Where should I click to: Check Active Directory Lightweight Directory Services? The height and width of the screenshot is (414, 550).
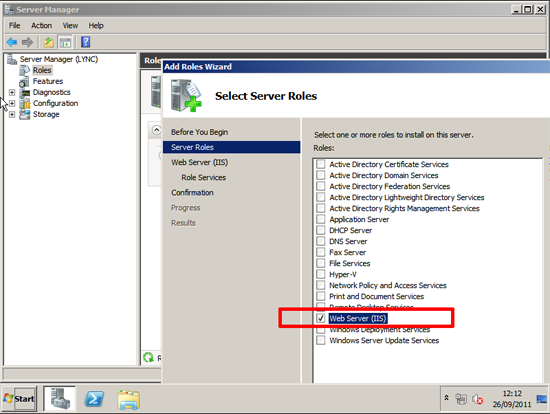click(x=321, y=197)
